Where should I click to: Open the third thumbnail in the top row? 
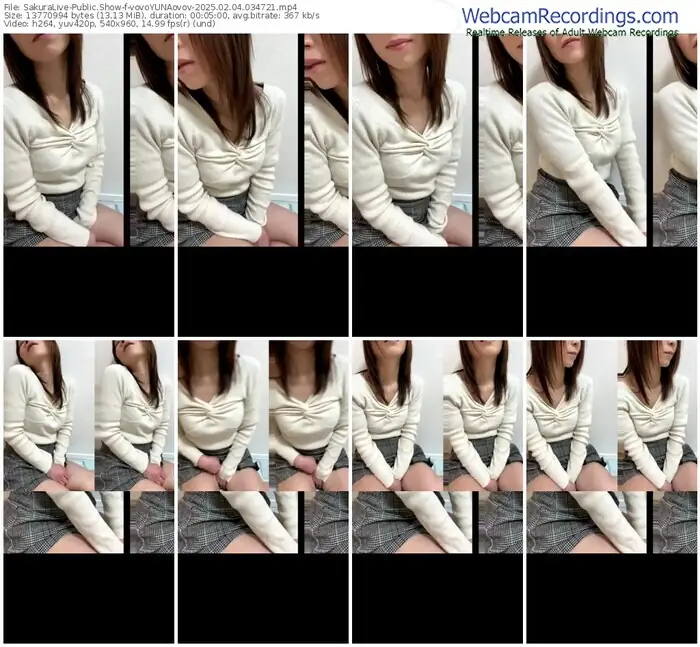click(x=437, y=140)
